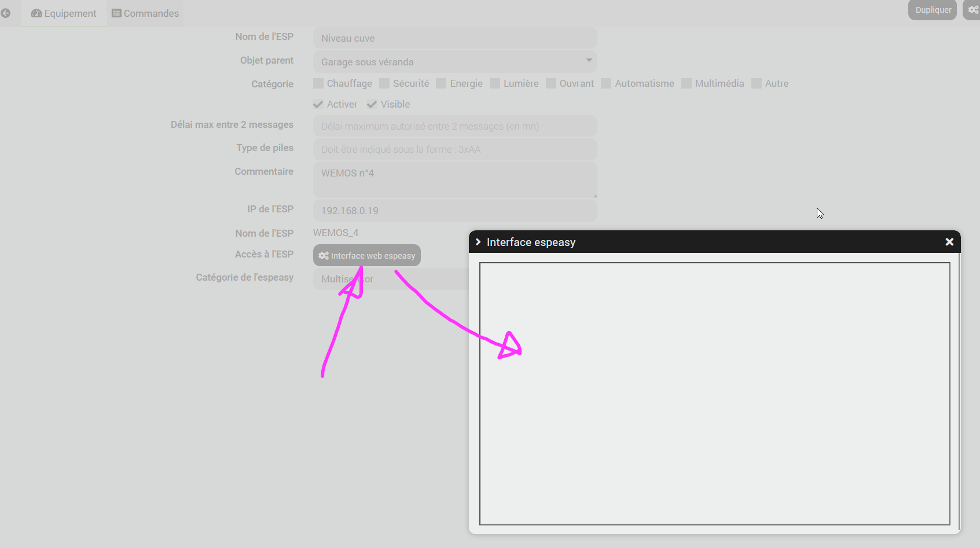Click the Accès à l'ESP label

pos(264,254)
